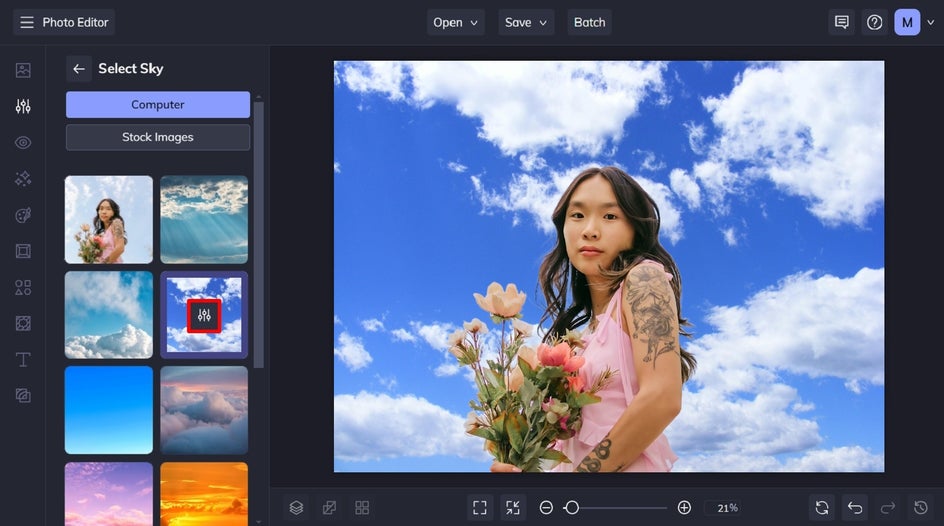Click the sky panel vertical scrollbar
This screenshot has height=526, width=944.
(259, 235)
